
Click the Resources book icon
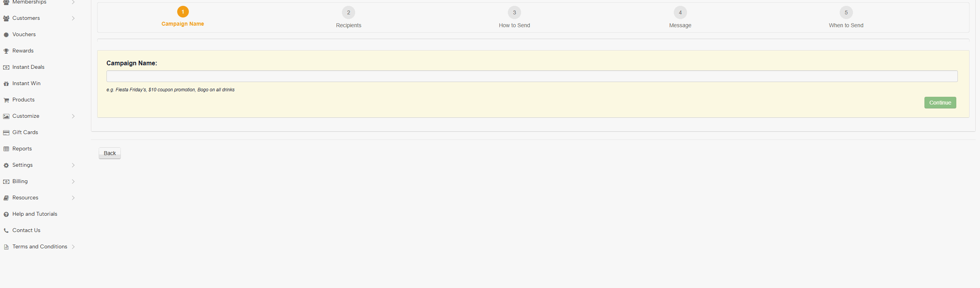click(x=6, y=198)
